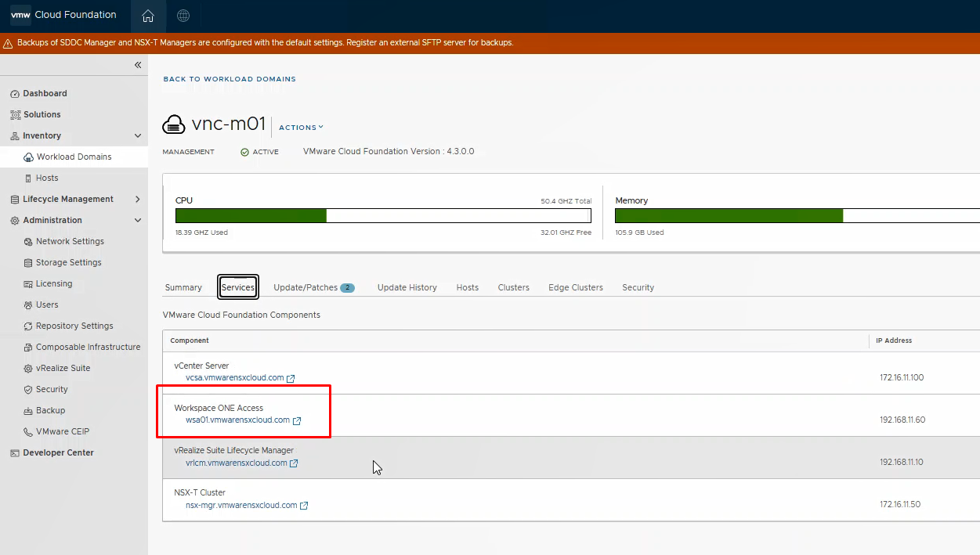
Task: Click external link icon beside vrlcm.vmwarensxcloud.com
Action: 294,463
